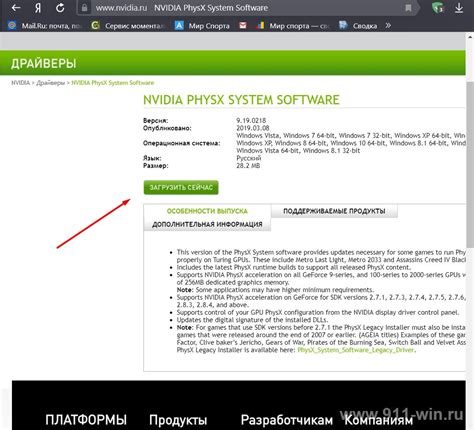Open Yandex home via the Я icon
Screen dimensions: 474x430
pyautogui.click(x=38, y=8)
